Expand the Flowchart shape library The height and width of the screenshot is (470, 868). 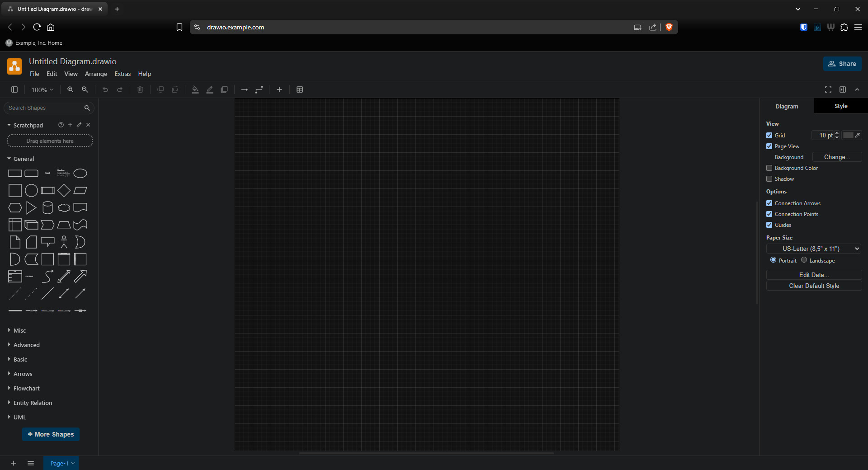tap(26, 388)
